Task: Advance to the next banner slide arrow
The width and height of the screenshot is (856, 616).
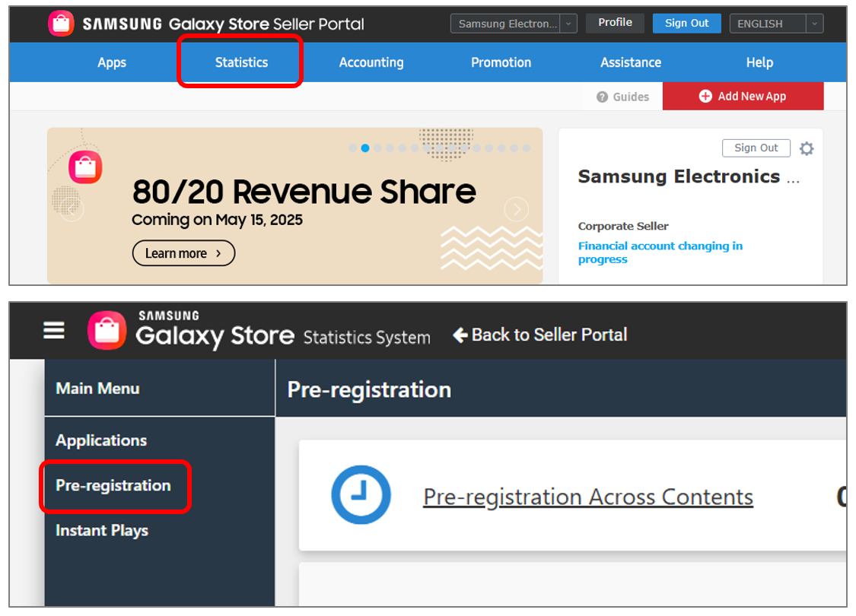Action: point(517,209)
